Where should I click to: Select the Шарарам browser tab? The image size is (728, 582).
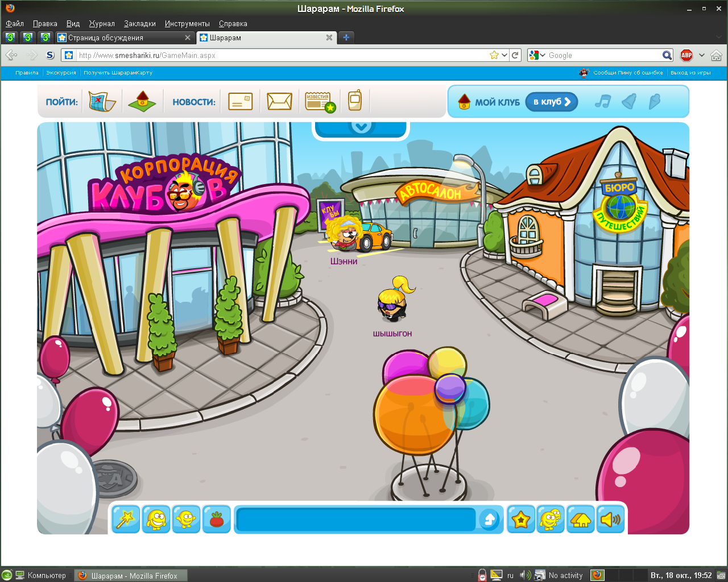[266, 38]
